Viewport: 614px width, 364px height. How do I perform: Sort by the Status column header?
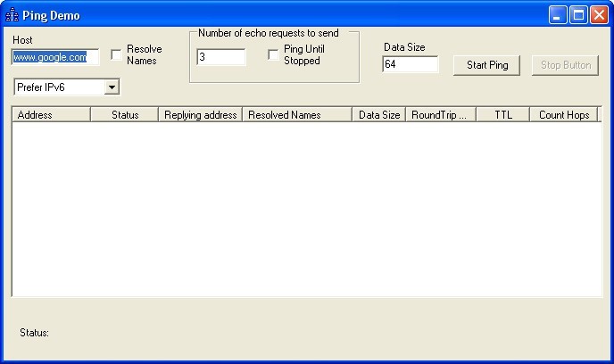click(x=125, y=115)
